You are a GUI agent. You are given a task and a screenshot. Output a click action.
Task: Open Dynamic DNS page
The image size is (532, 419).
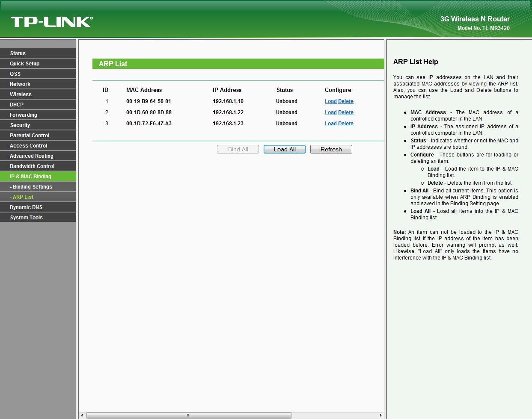38,207
